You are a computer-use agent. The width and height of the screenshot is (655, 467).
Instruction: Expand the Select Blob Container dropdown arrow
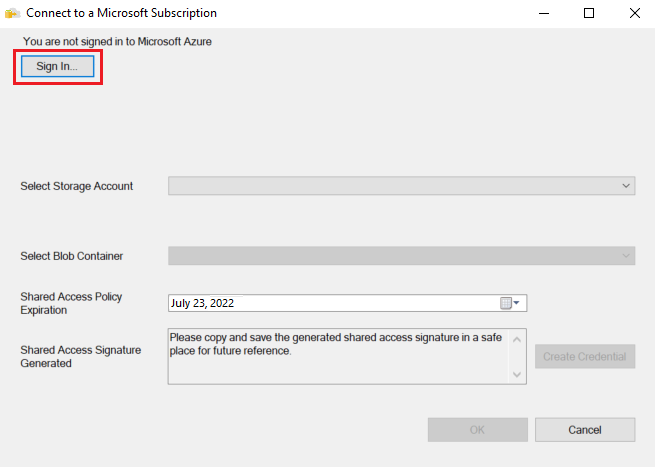[626, 256]
